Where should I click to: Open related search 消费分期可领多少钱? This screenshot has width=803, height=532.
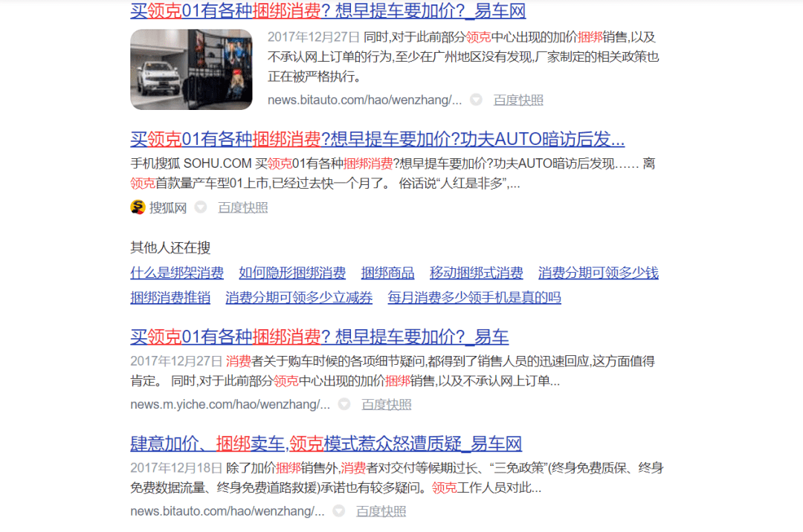click(598, 273)
